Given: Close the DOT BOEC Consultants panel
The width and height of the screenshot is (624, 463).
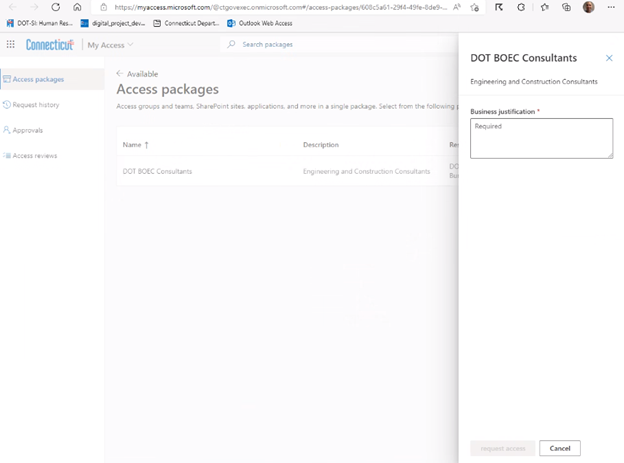Looking at the screenshot, I should pyautogui.click(x=609, y=58).
